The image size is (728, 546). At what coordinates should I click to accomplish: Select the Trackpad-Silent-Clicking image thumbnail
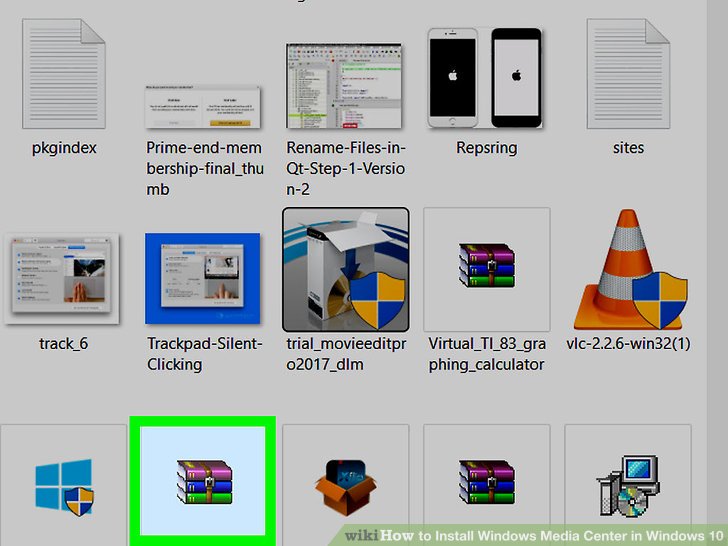203,279
